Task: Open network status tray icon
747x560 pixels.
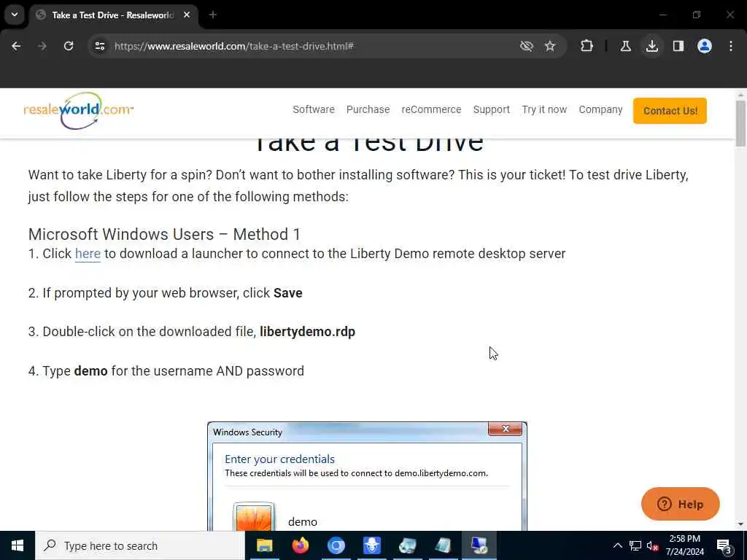Action: coord(635,545)
